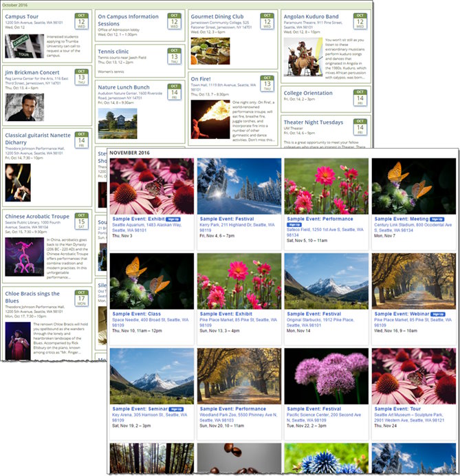
Task: Open Sample Event: Festival on Mon, Nov 14
Action: (314, 314)
